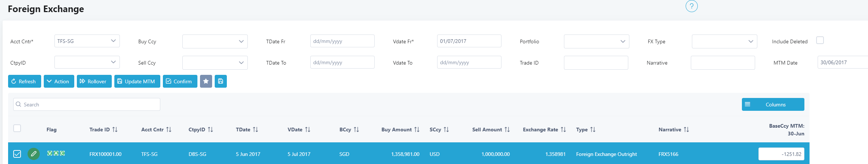Open the Acct Cntr dropdown

(87, 41)
